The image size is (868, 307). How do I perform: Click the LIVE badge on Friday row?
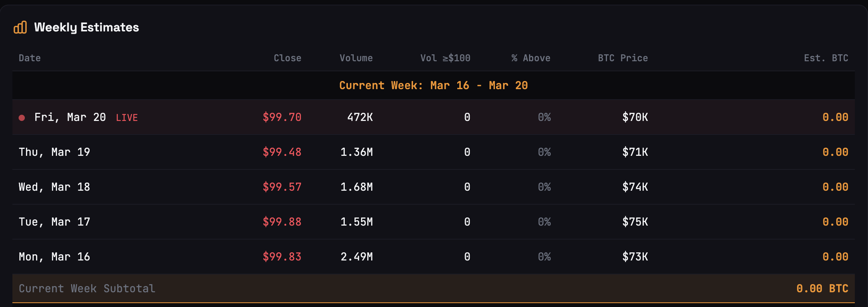pos(127,118)
